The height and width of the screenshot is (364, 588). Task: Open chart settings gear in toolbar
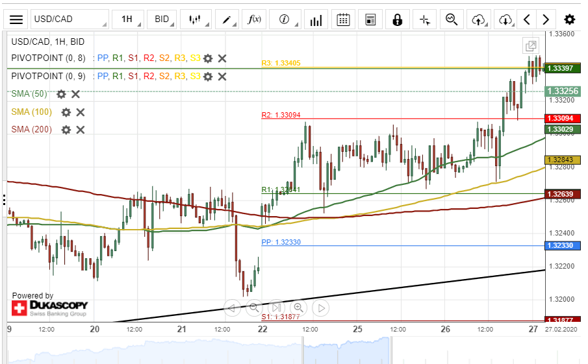[569, 19]
